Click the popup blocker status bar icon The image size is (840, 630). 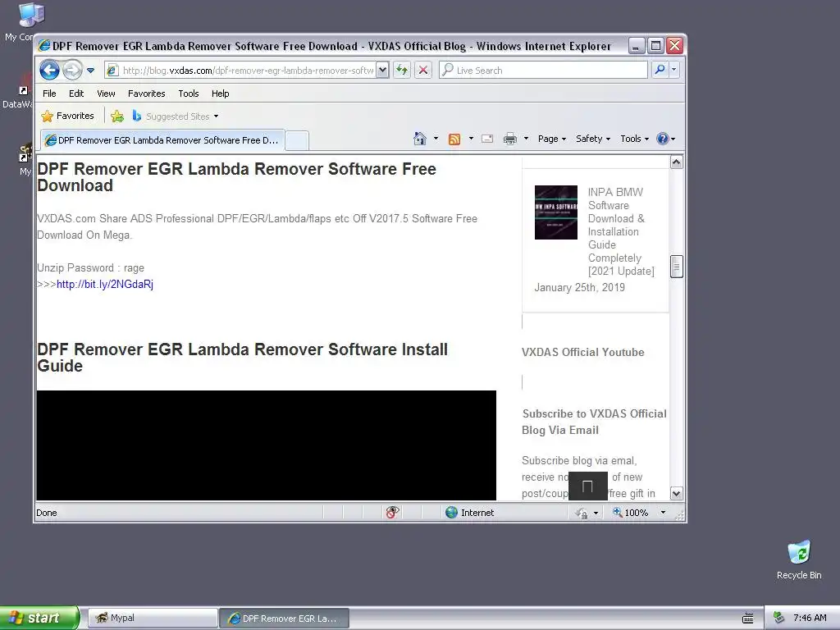point(392,513)
